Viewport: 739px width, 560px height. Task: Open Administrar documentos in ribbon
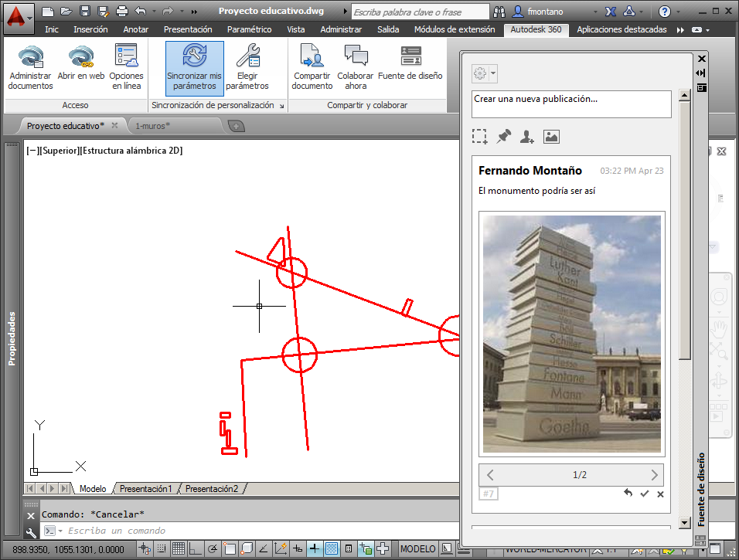click(x=31, y=67)
